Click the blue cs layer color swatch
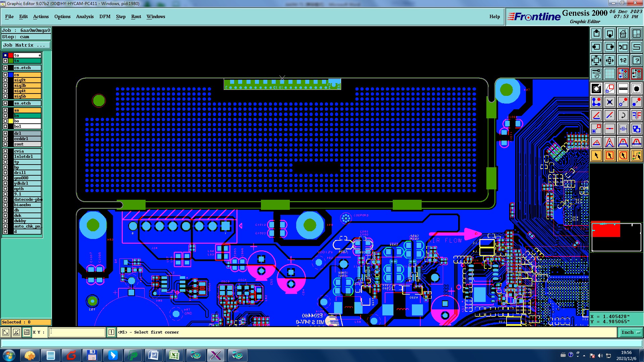The height and width of the screenshot is (362, 644). point(11,75)
